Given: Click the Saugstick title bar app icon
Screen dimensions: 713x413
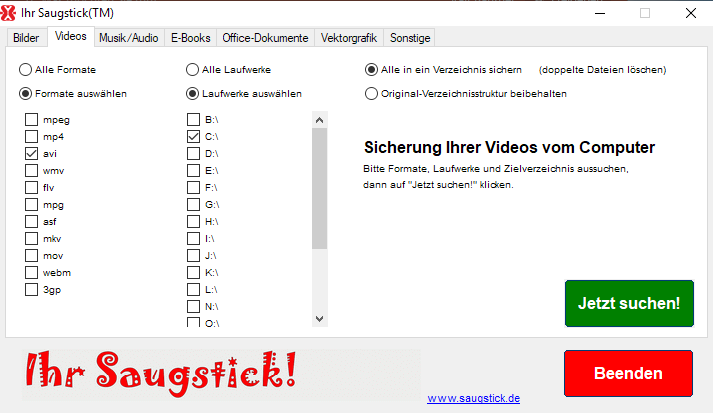Looking at the screenshot, I should pos(8,13).
